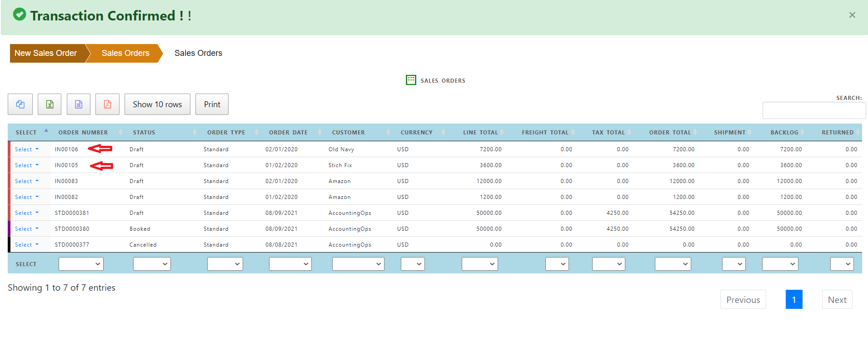Open Backlog filter dropdown in footer
The width and height of the screenshot is (868, 337).
click(780, 264)
